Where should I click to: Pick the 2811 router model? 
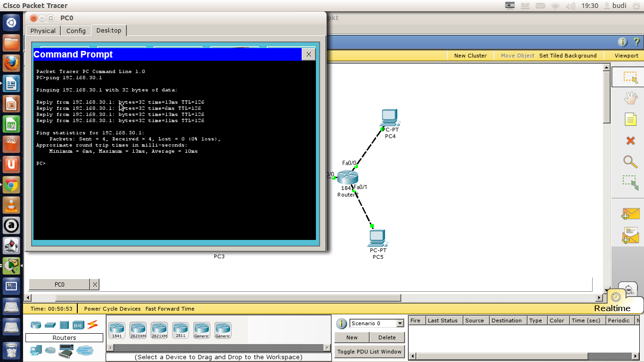(181, 330)
